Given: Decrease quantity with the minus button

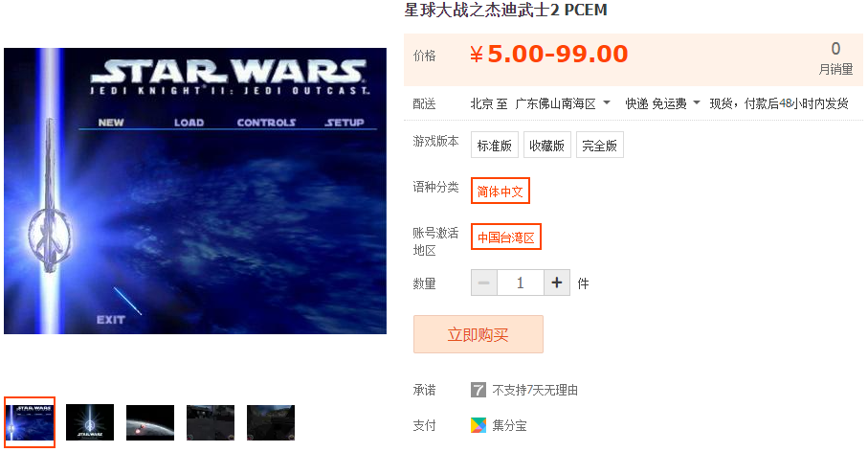Looking at the screenshot, I should pos(484,283).
